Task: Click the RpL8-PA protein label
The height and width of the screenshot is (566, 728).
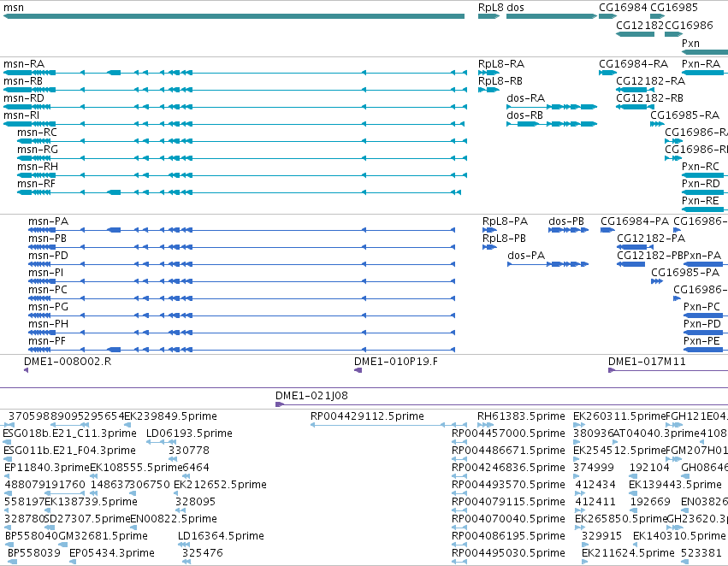Action: click(x=505, y=221)
